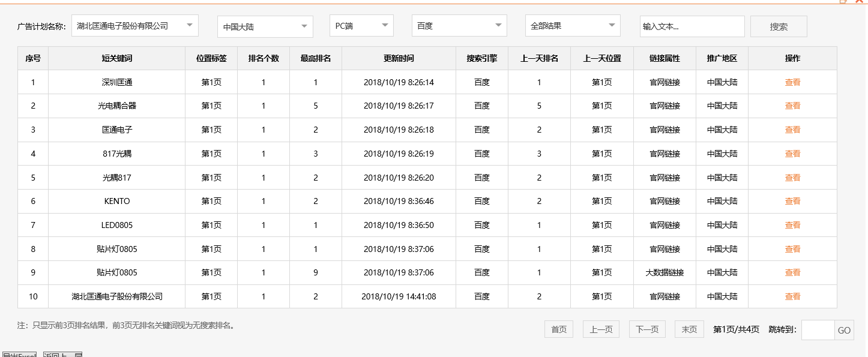
Task: Click 下一页 for the next page
Action: click(x=647, y=329)
